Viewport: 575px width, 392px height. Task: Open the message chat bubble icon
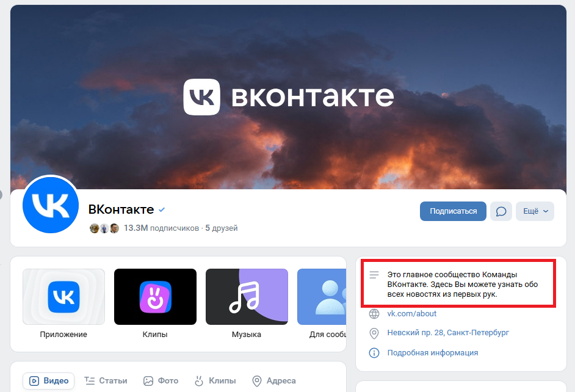click(x=501, y=211)
